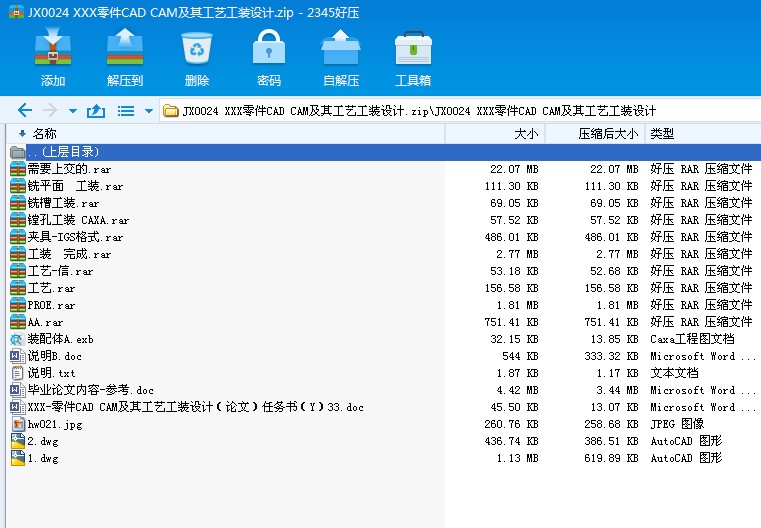The height and width of the screenshot is (528, 761).
Task: Select file 工装 完成.rar
Action: [69, 254]
